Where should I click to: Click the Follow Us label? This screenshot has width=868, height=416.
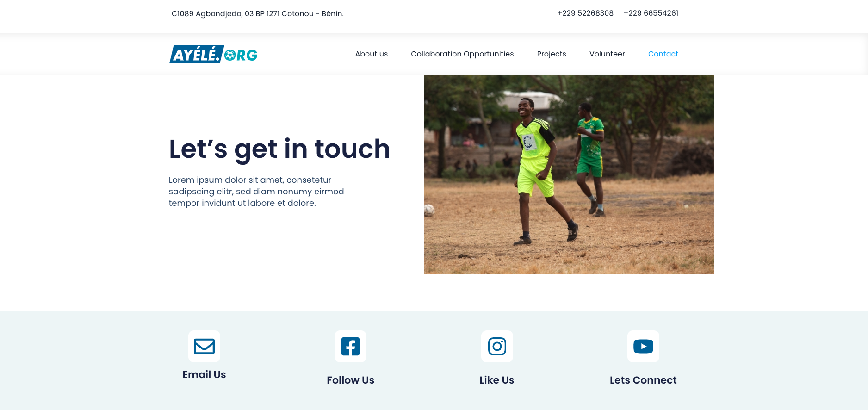point(350,380)
